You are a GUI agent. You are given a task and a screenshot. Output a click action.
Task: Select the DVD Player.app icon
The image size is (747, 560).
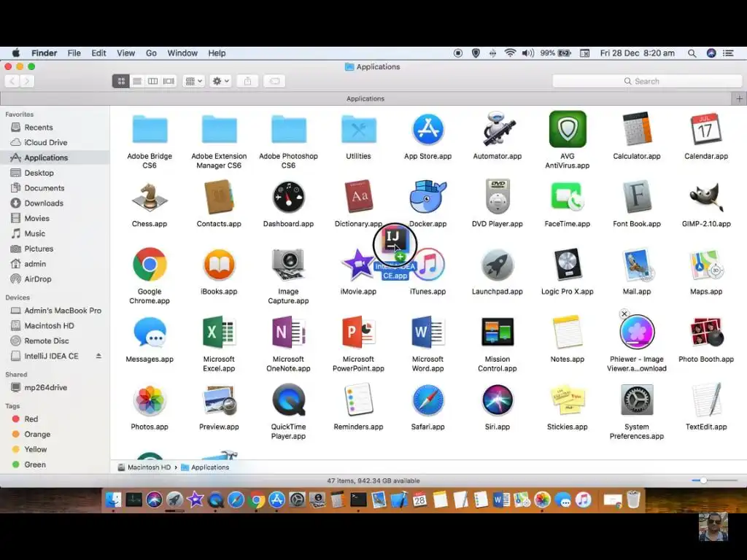coord(498,197)
